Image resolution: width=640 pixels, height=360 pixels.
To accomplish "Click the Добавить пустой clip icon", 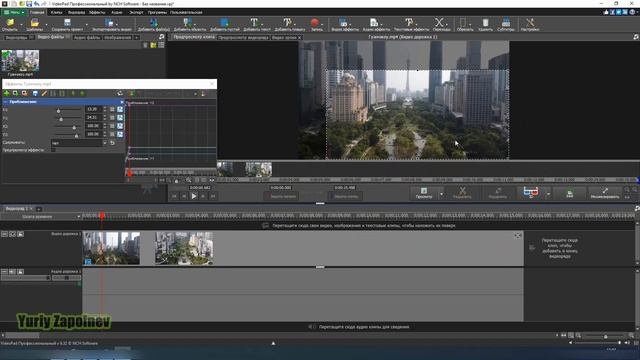I will 224,22.
